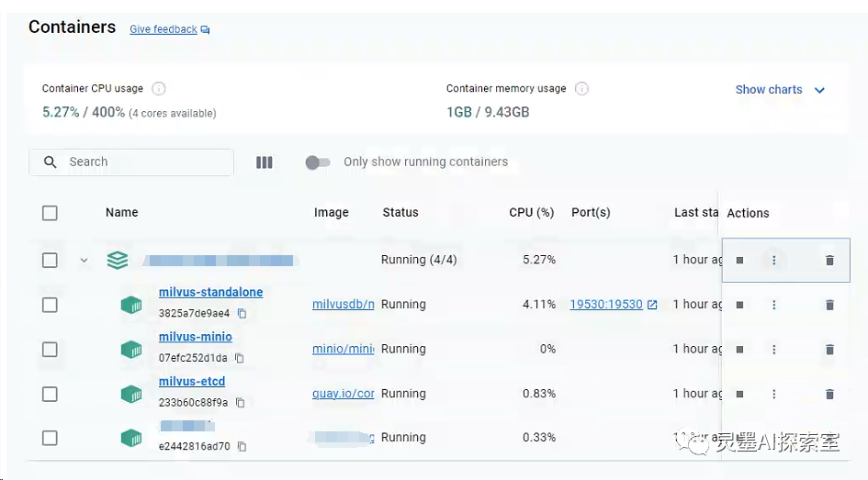Open the quay.io/coreos image link
This screenshot has height=480, width=868.
tap(344, 394)
